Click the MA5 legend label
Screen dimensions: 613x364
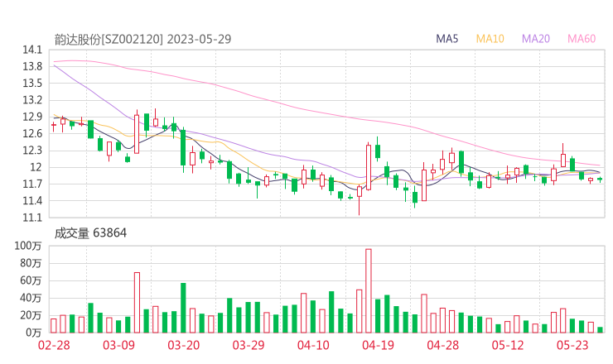446,39
